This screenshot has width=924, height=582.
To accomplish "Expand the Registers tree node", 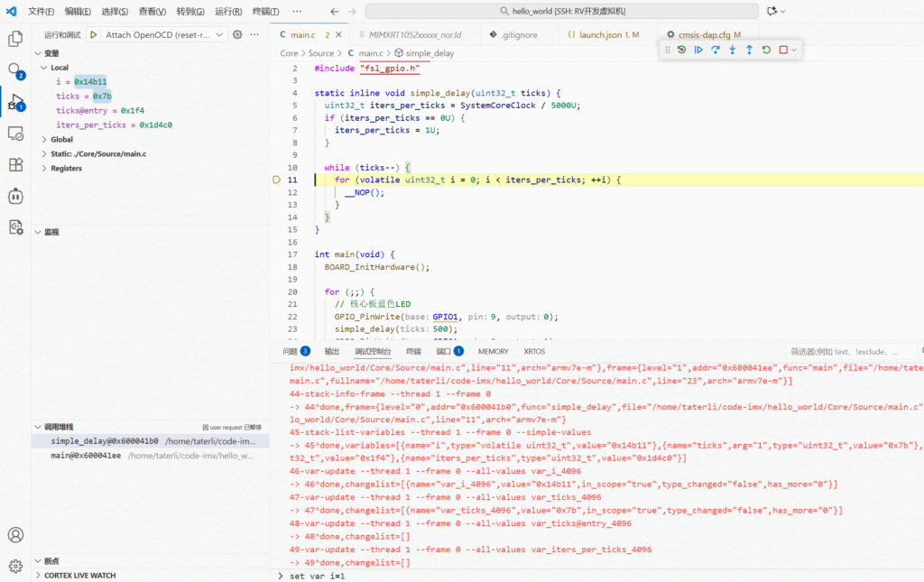I will pos(66,169).
